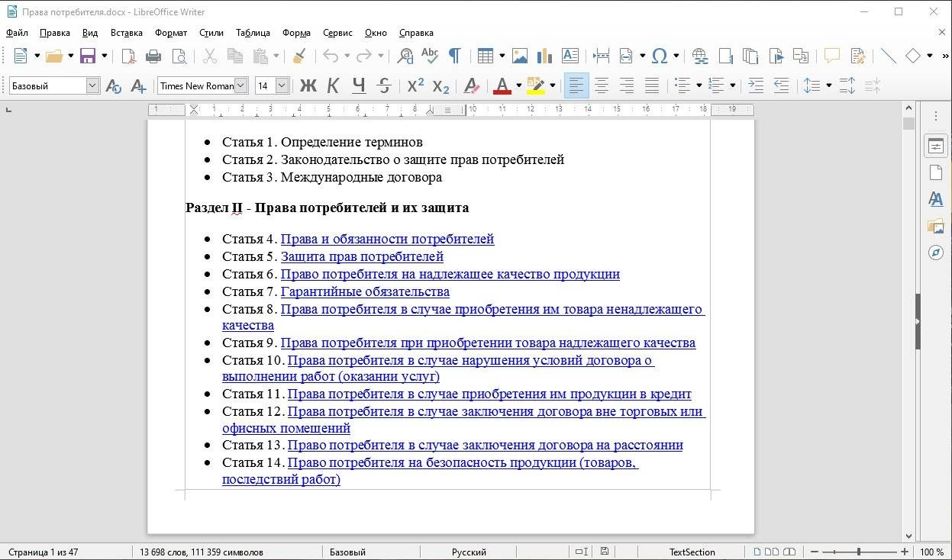Select the Line drawing tool

point(888,56)
